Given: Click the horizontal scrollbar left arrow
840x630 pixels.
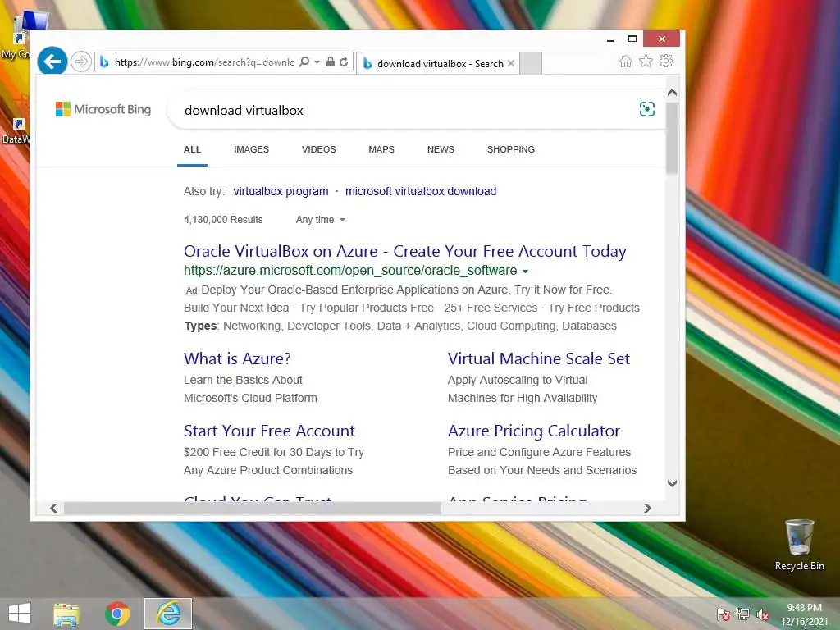Looking at the screenshot, I should pos(53,508).
